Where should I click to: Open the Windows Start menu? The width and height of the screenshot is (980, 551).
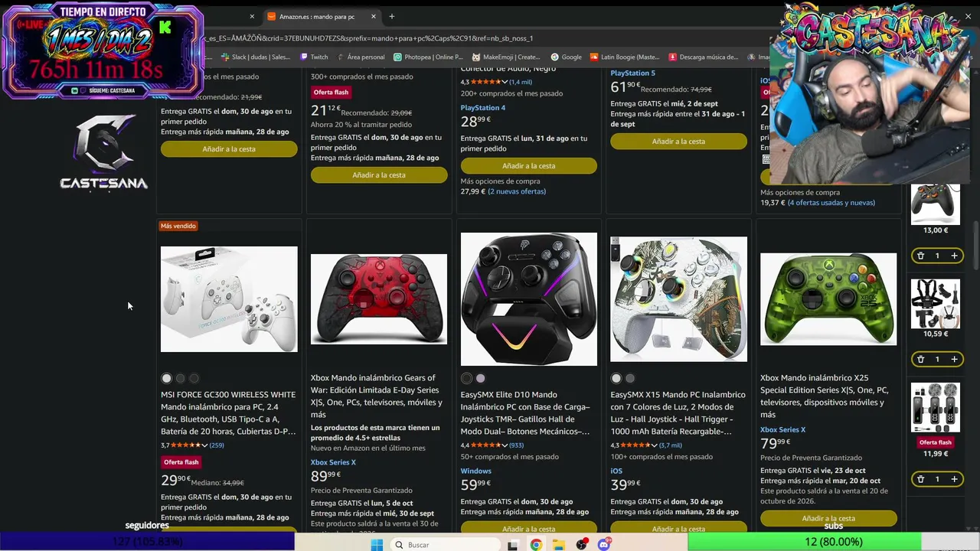(377, 545)
